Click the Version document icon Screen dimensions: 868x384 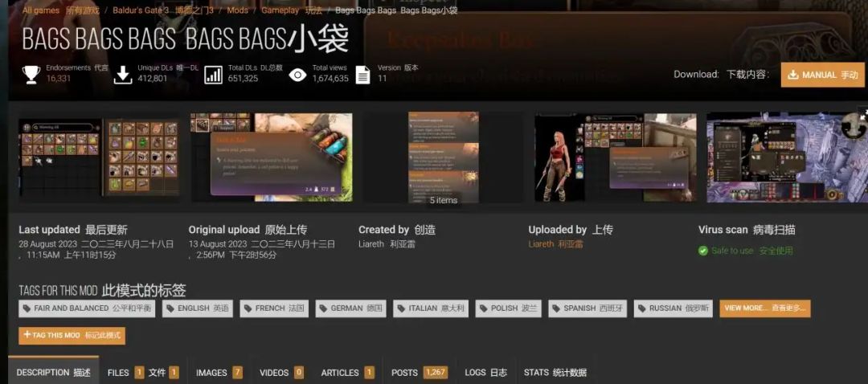click(x=362, y=75)
